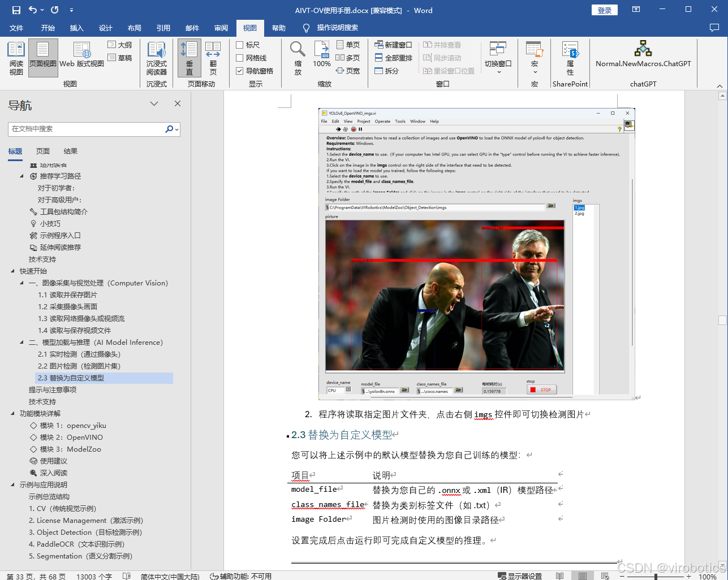
Task: Click the 登录 sign-in button
Action: 605,10
